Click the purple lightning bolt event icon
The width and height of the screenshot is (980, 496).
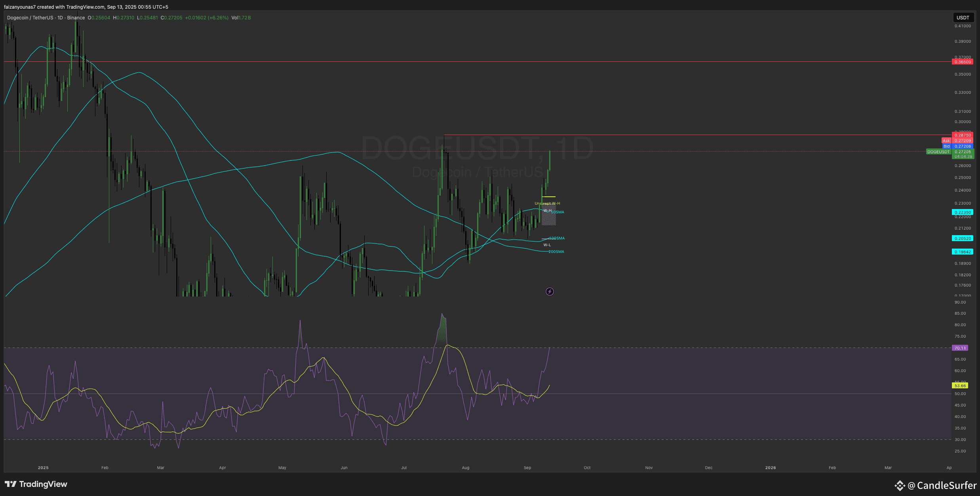550,292
